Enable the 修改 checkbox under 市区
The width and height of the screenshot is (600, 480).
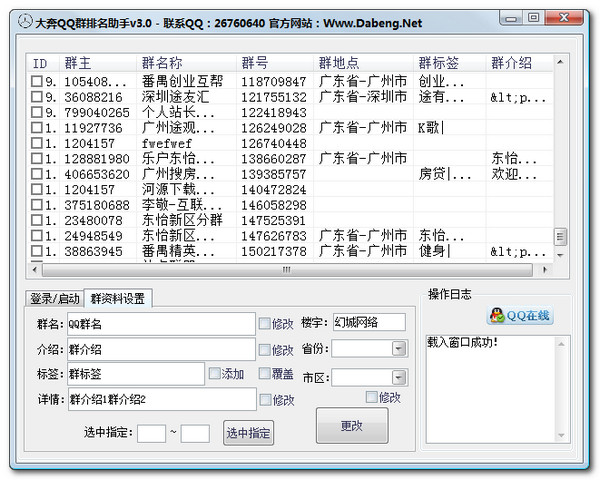(x=372, y=397)
